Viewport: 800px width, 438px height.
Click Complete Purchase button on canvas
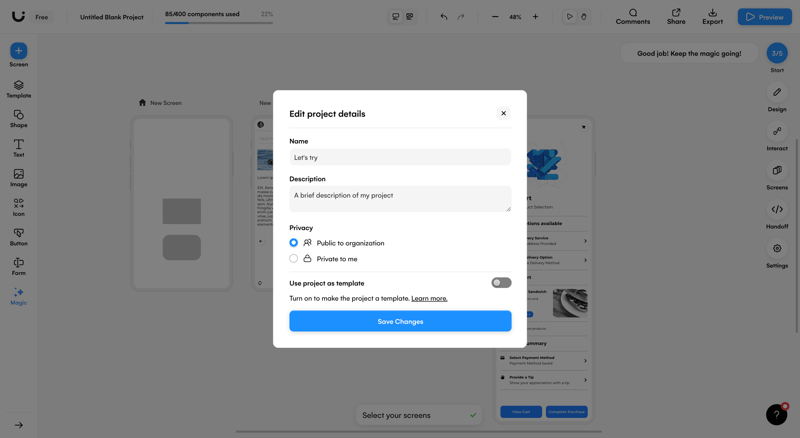(566, 412)
